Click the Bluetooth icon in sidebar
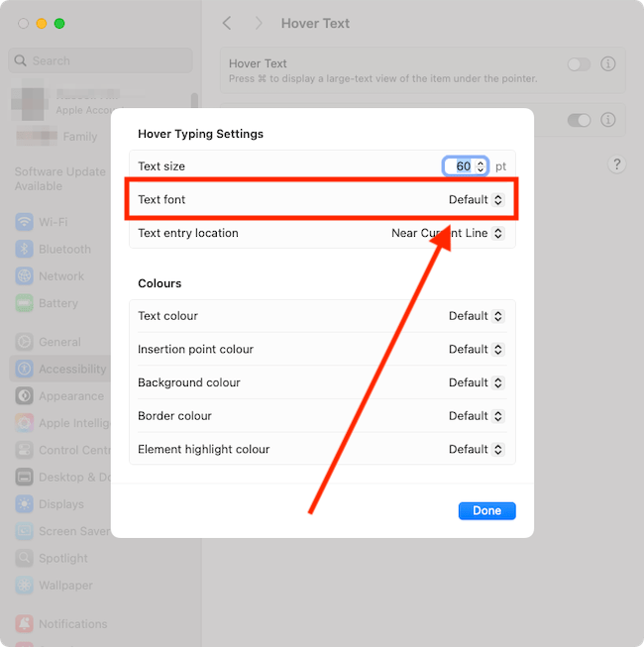Screen dimensions: 644x647 [24, 250]
